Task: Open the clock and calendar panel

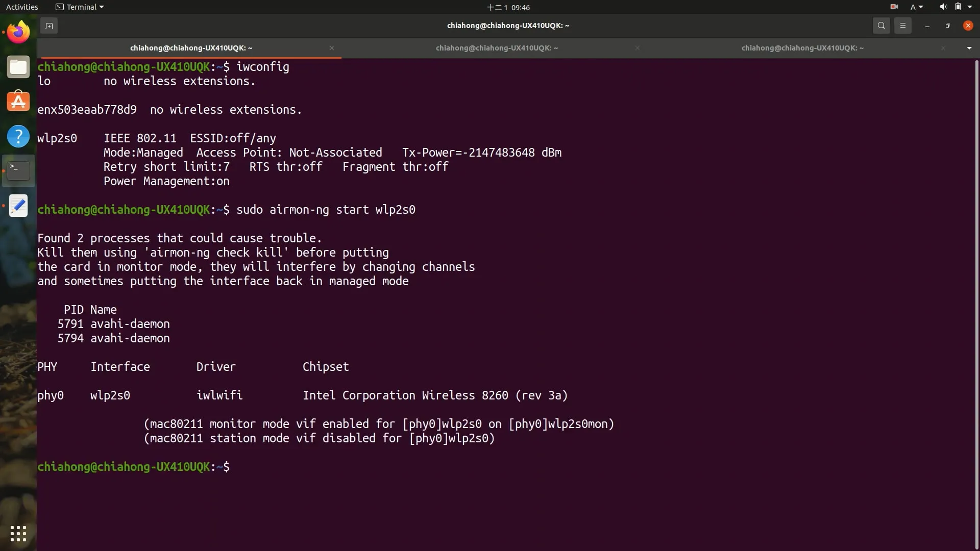Action: click(508, 7)
